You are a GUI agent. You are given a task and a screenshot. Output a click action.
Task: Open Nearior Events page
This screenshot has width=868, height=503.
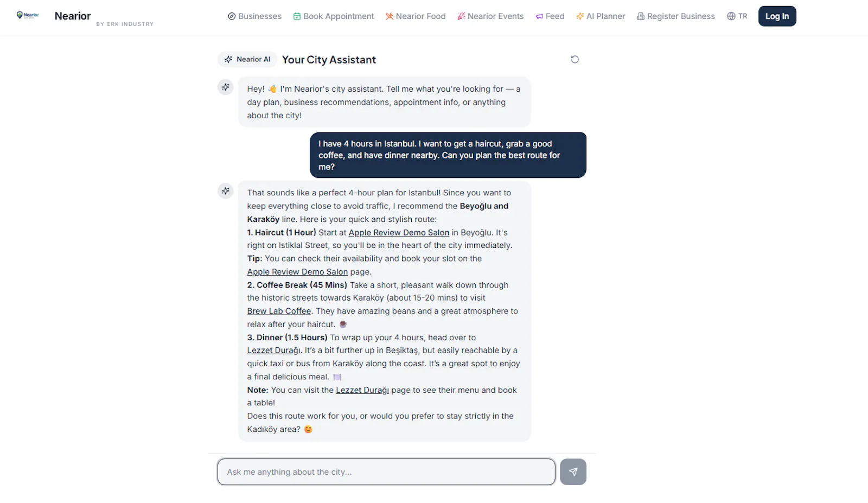(490, 16)
